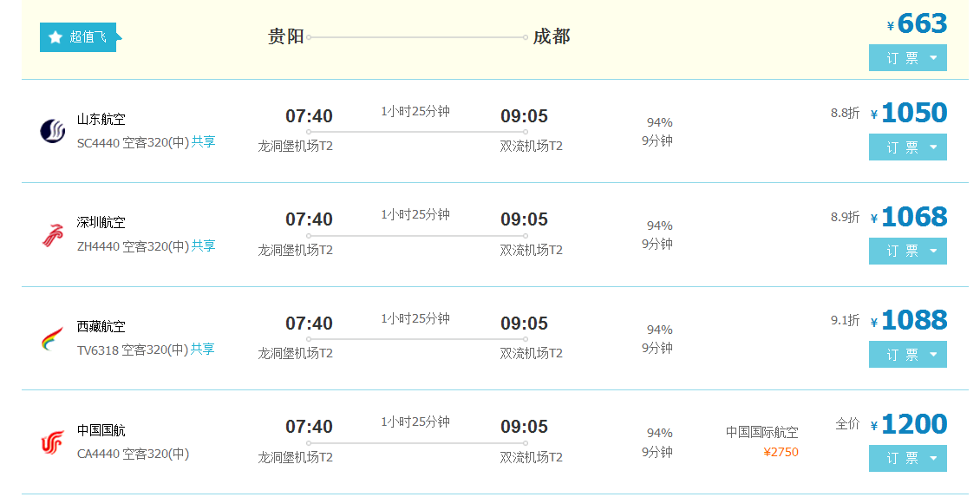Select the 山东航空 airline name

(x=101, y=119)
